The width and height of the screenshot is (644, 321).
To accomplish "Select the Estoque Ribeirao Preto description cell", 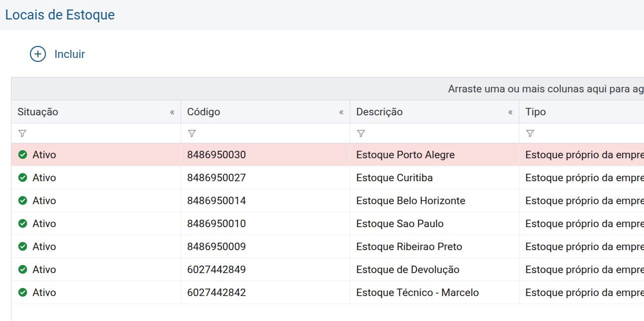I will click(434, 247).
